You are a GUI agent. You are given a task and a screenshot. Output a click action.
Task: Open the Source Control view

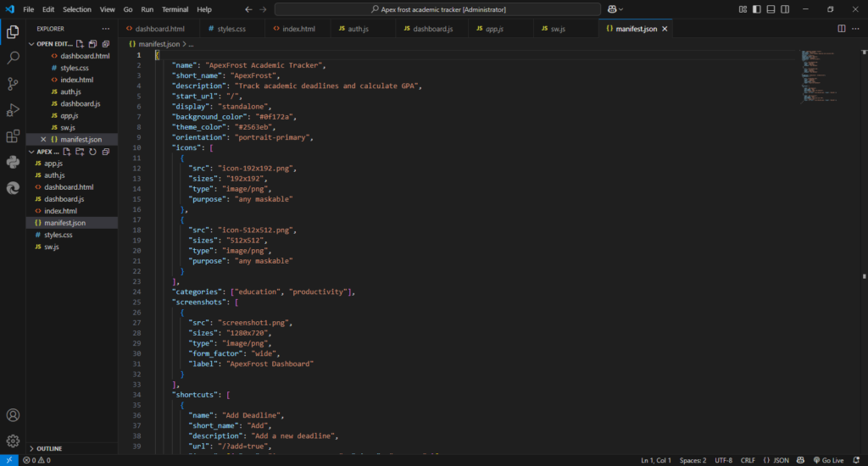(13, 84)
